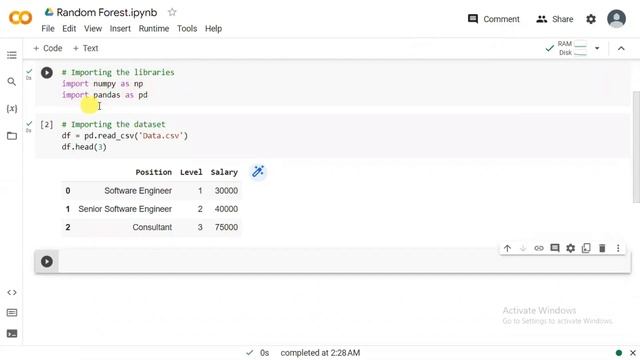
Task: Open the View menu
Action: [x=93, y=29]
